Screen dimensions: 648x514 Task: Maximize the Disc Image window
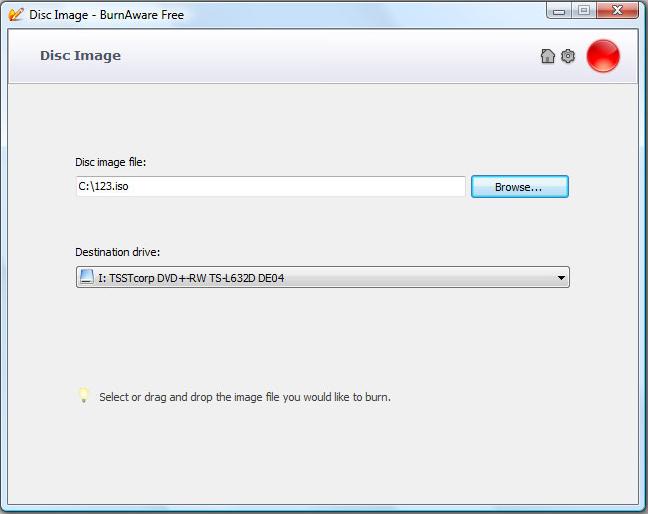coord(584,11)
